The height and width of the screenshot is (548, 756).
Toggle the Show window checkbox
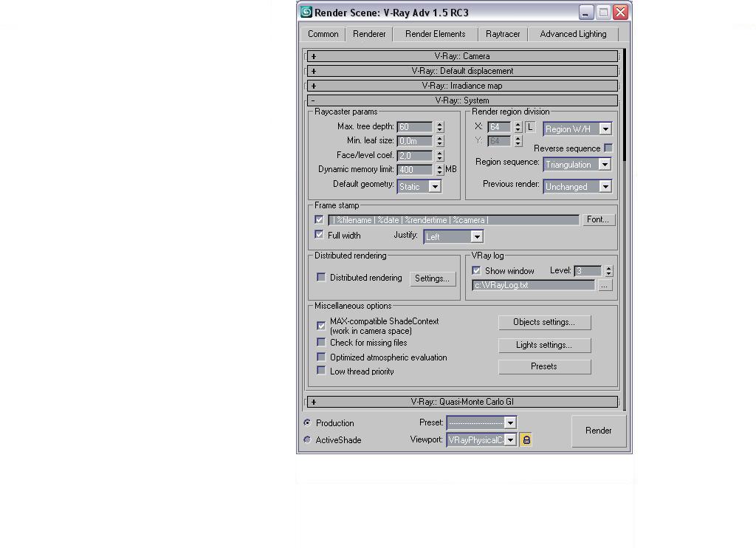click(x=476, y=270)
